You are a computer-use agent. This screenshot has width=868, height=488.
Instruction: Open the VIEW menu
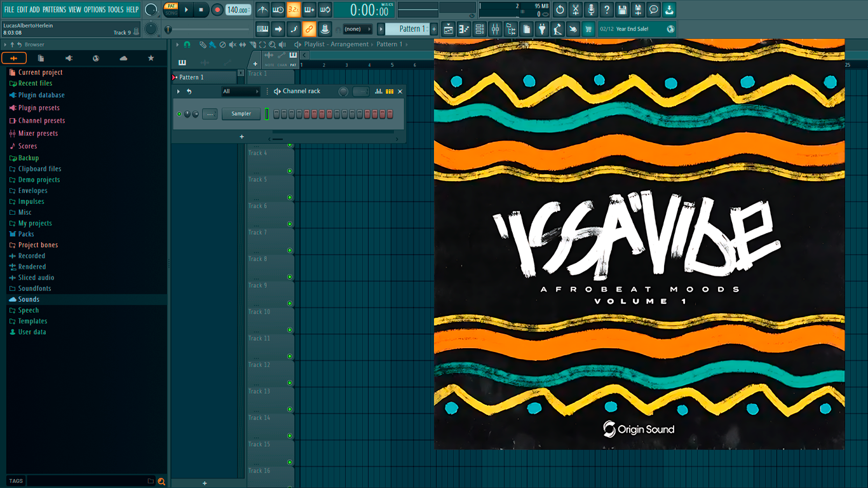coord(75,10)
